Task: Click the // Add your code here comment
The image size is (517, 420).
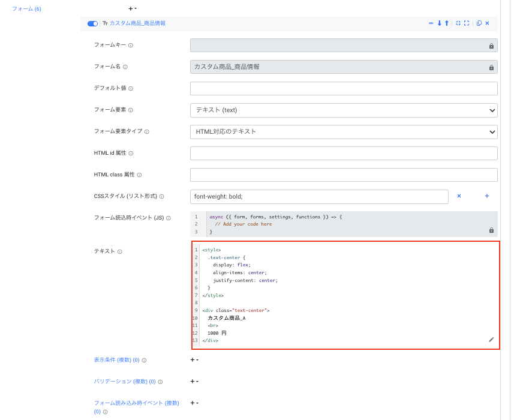Action: [244, 224]
